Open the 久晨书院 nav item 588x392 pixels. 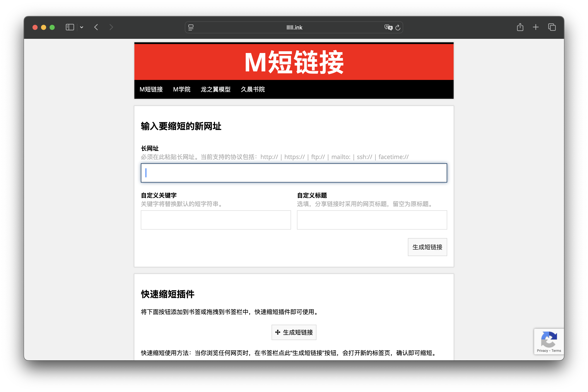point(253,89)
